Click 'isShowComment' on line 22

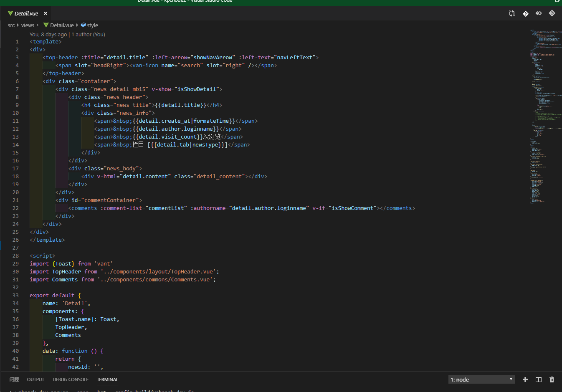click(x=352, y=208)
